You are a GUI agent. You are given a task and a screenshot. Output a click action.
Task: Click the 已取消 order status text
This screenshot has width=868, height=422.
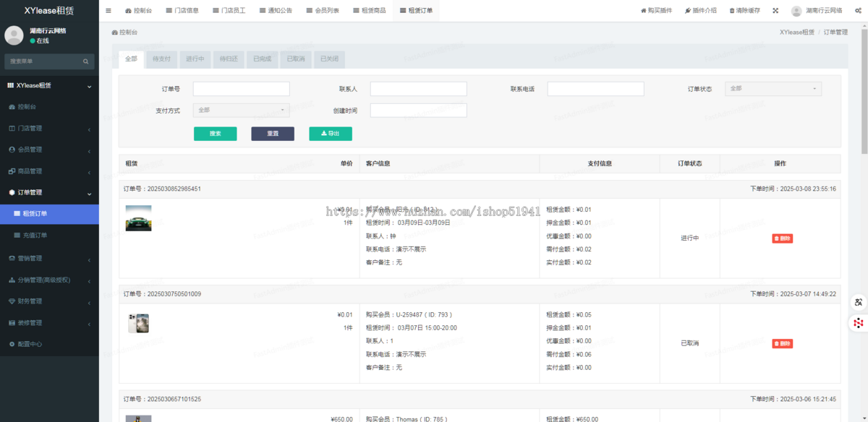689,343
